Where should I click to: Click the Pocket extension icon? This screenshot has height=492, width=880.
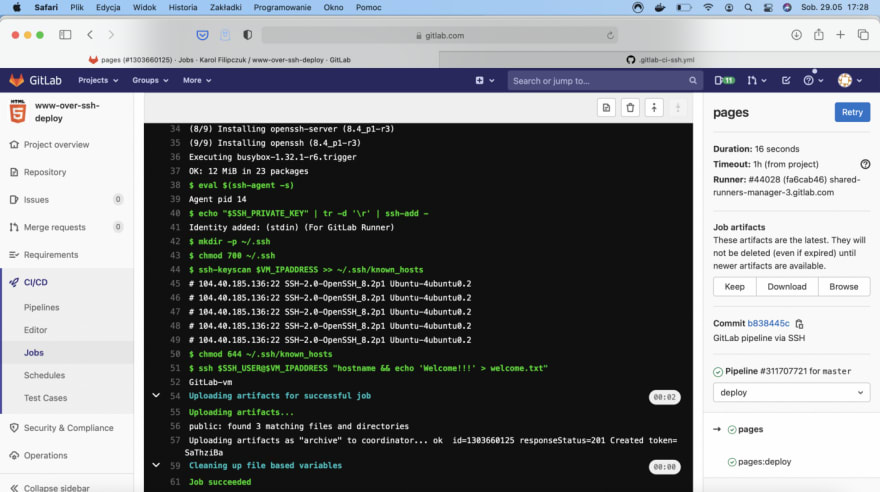click(x=203, y=35)
